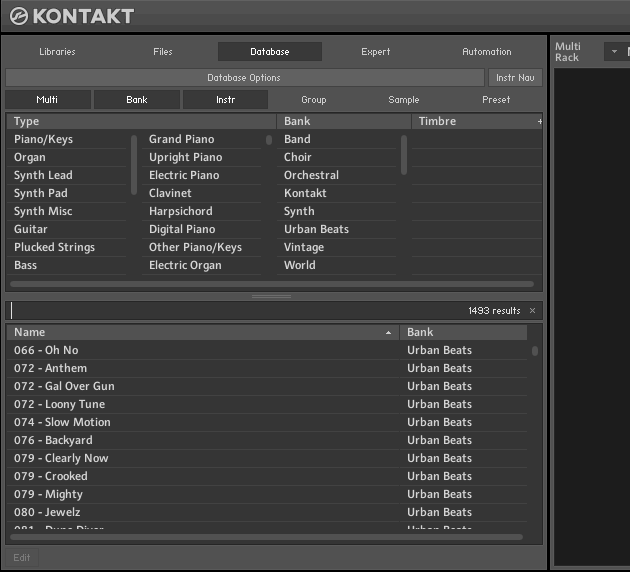Click the Type column header
This screenshot has height=572, width=630.
coord(141,121)
